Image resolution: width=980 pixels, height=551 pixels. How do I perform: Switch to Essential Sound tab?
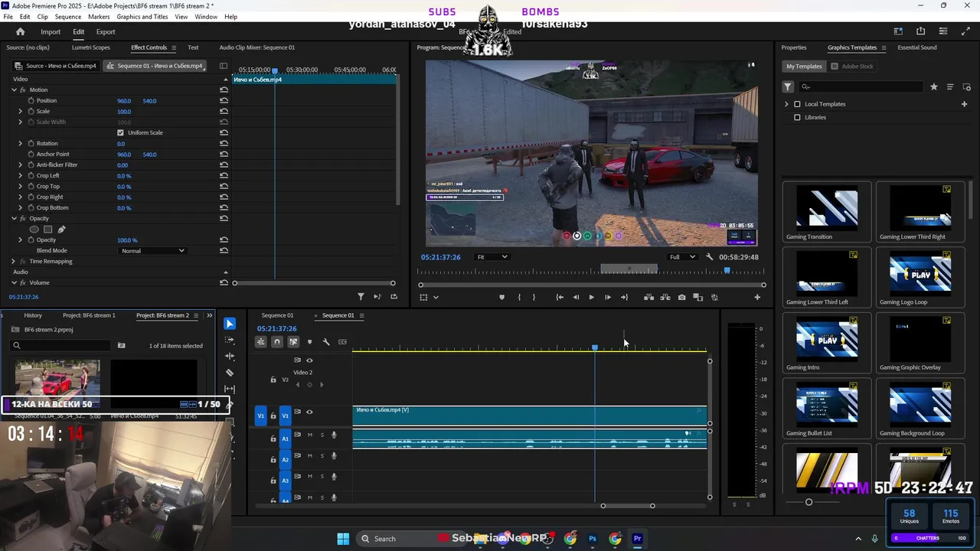coord(917,47)
